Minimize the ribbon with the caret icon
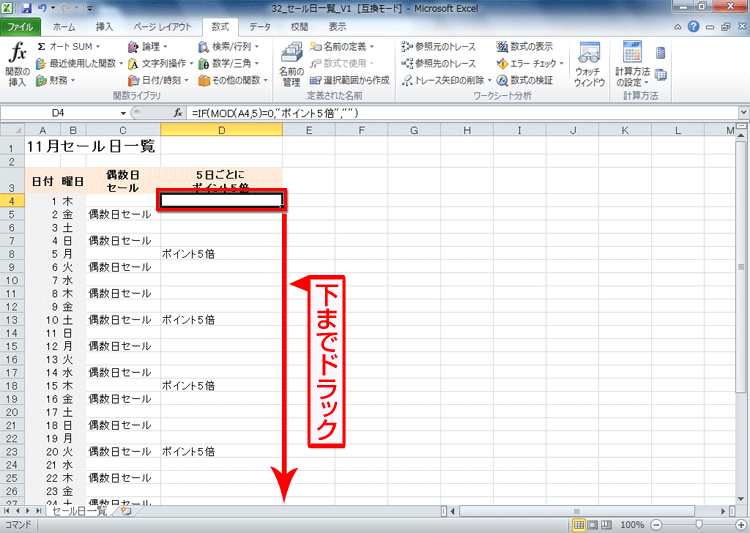750x533 pixels. coord(678,27)
